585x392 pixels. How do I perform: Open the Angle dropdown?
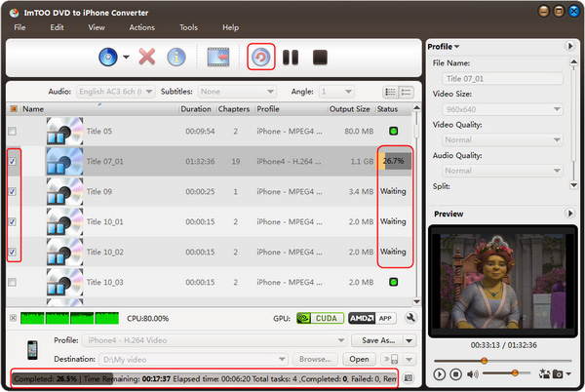tap(336, 92)
